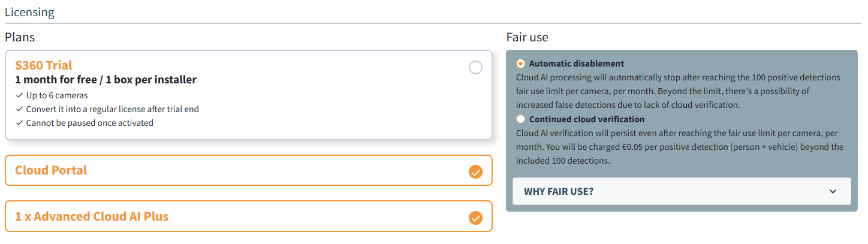Click 'Cannot be paused once activated' checkmark item
Viewport: 868px width, 244px height.
85,123
